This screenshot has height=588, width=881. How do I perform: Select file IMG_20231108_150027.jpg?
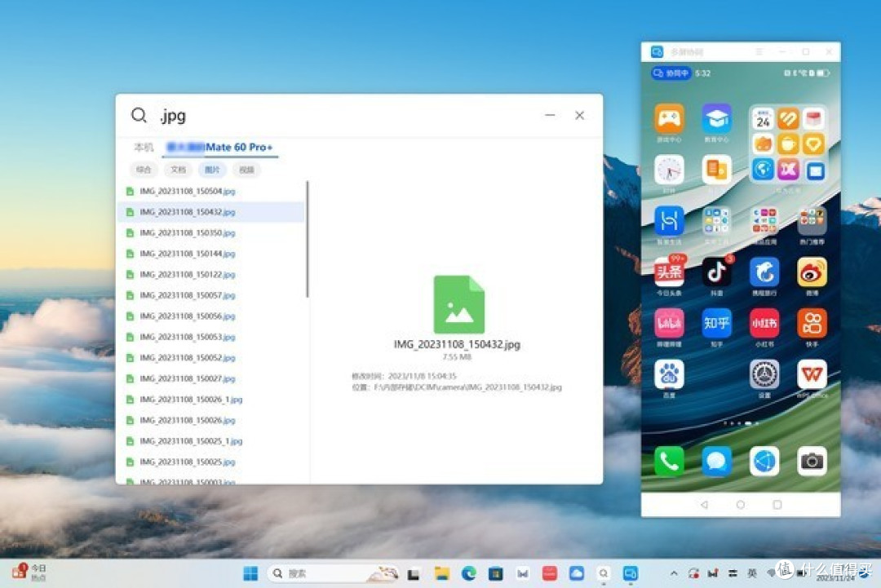[x=210, y=378]
